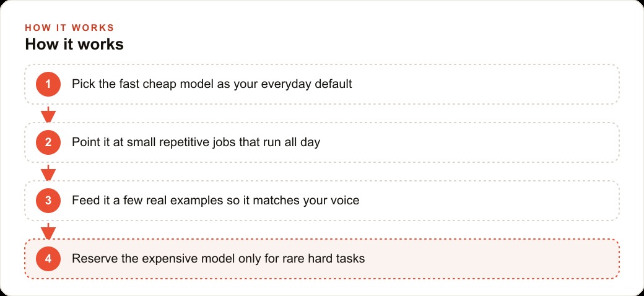Click the red 'HOW IT WORKS' eyebrow label
The image size is (644, 296).
(x=69, y=28)
